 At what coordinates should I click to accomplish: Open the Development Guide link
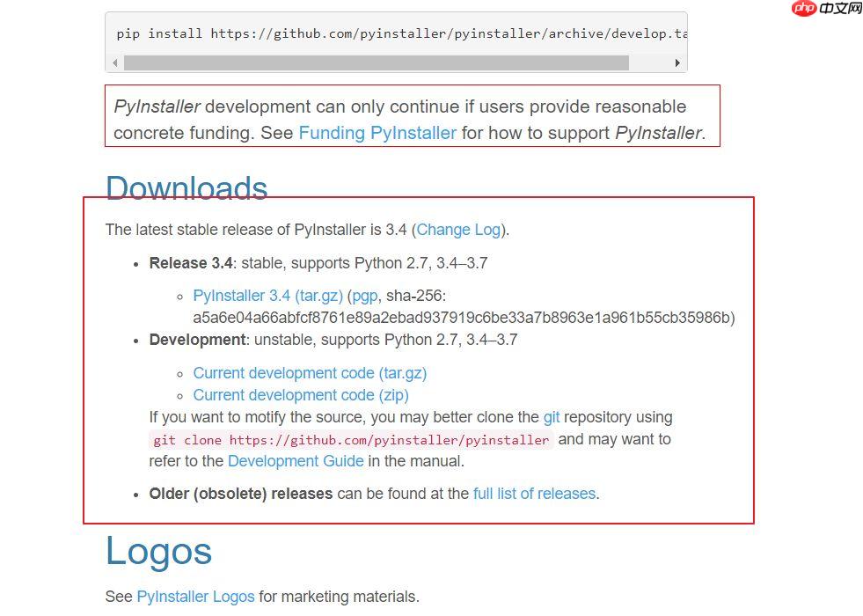pos(296,461)
